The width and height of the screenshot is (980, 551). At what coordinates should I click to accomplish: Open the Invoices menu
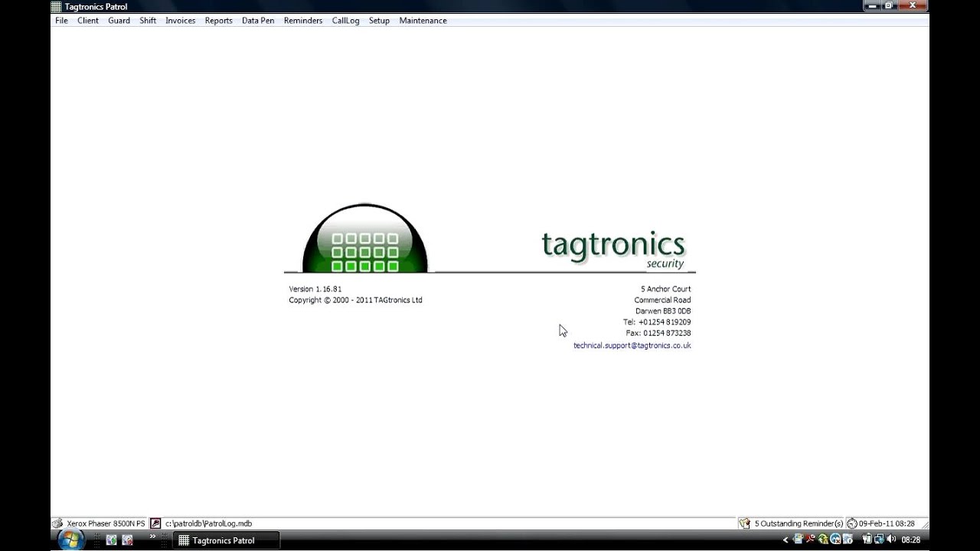[x=181, y=21]
